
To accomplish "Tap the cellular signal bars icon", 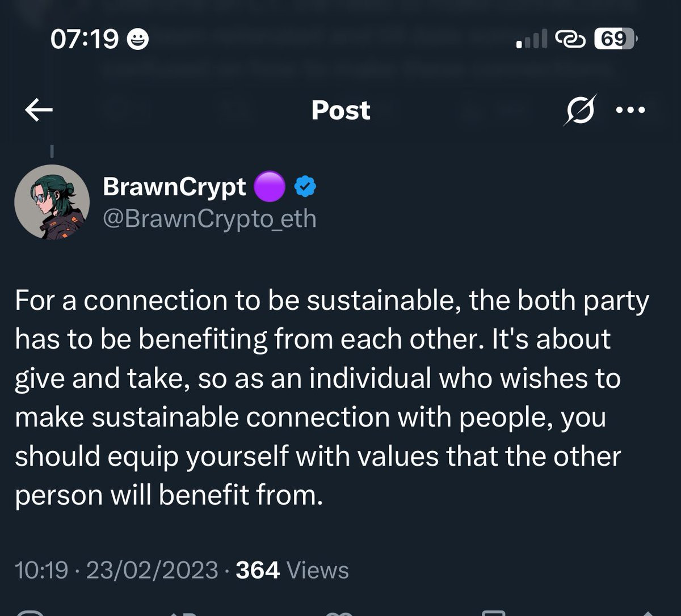I will click(531, 39).
